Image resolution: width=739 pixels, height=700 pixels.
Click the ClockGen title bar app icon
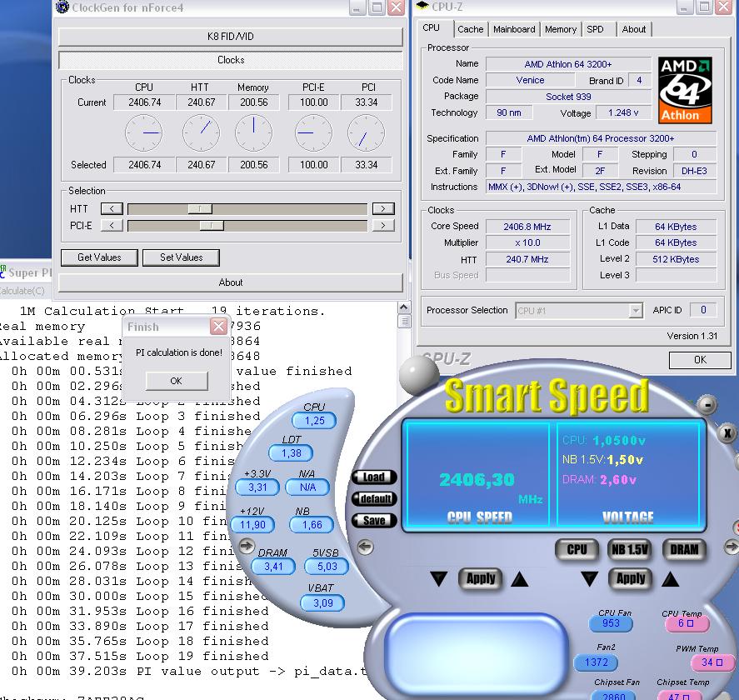62,7
